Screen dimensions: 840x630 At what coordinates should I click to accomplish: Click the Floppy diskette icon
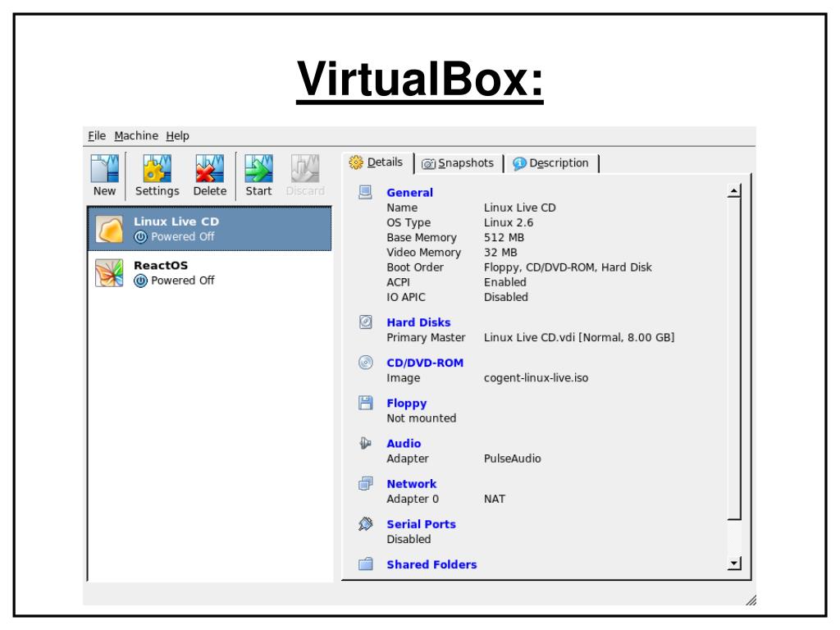[365, 403]
